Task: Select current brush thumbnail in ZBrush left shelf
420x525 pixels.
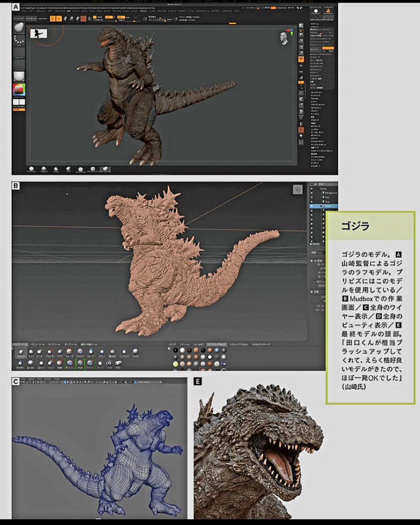Action: pyautogui.click(x=19, y=28)
